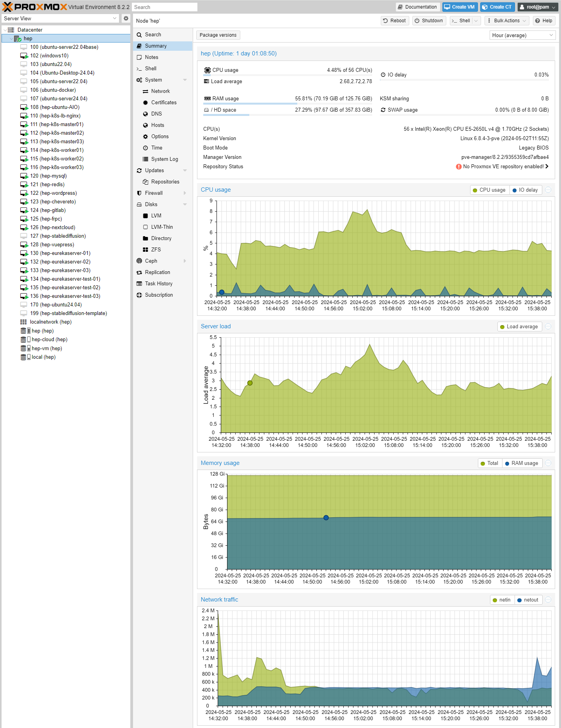The height and width of the screenshot is (728, 561).
Task: Toggle Total series in memory legend
Action: tap(490, 463)
